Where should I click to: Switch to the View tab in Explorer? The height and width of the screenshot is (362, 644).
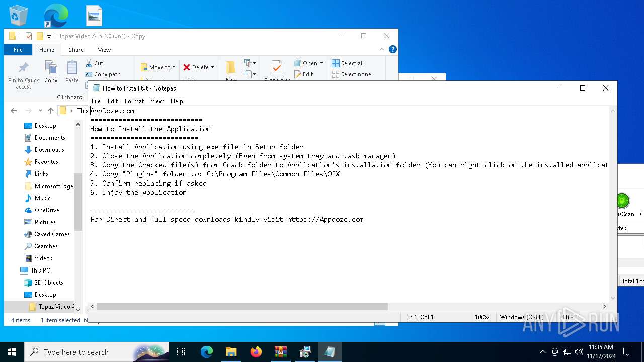(x=104, y=50)
